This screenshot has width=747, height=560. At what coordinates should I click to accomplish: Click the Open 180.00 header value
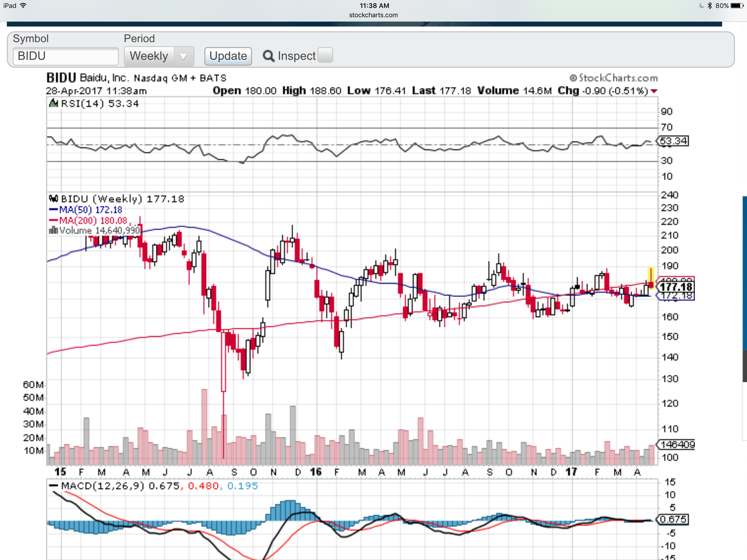pyautogui.click(x=244, y=91)
